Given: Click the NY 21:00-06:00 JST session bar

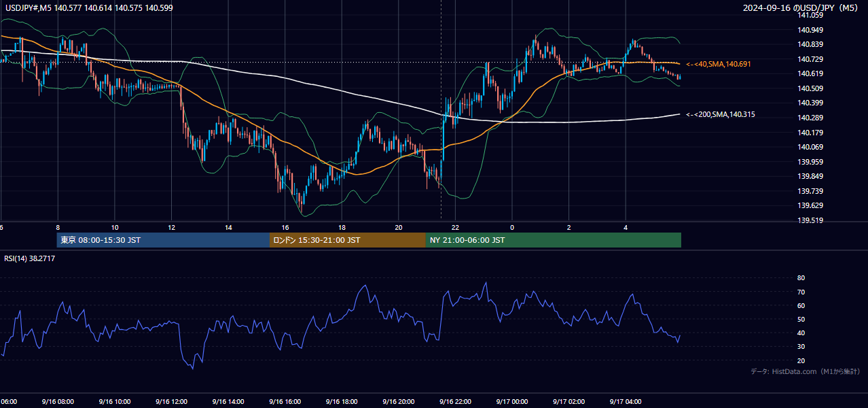Looking at the screenshot, I should click(x=554, y=240).
